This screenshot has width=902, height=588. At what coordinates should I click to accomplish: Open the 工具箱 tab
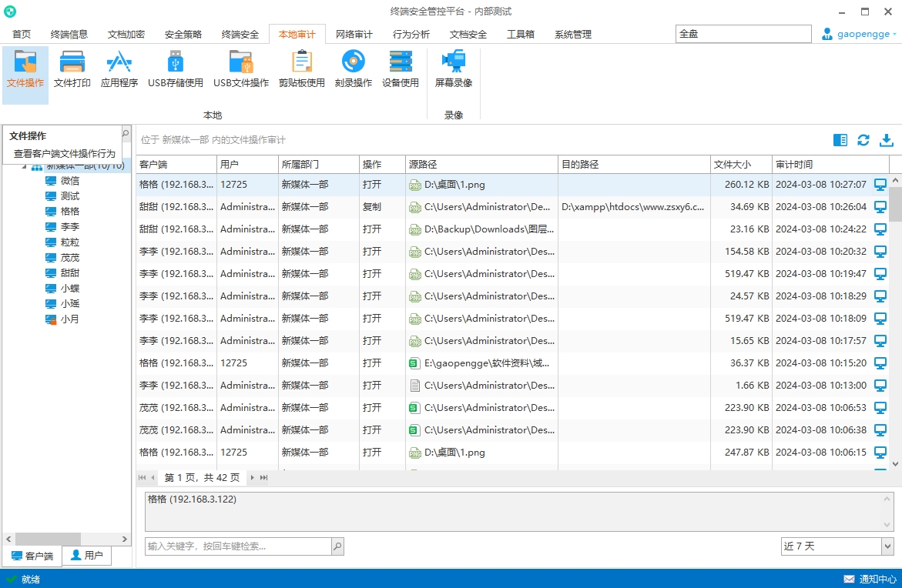coord(520,35)
